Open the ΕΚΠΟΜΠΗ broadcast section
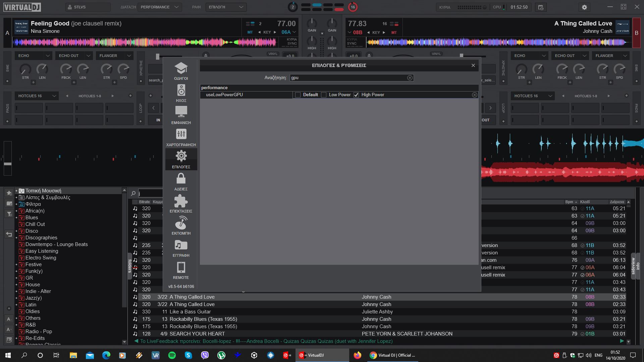644x362 pixels. (181, 226)
